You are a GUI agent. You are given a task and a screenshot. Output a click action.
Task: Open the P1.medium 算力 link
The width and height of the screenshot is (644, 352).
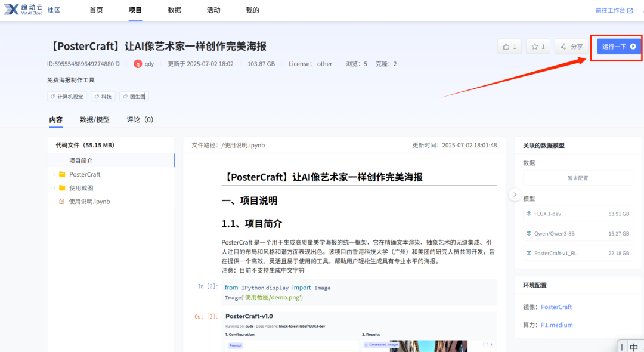(556, 325)
